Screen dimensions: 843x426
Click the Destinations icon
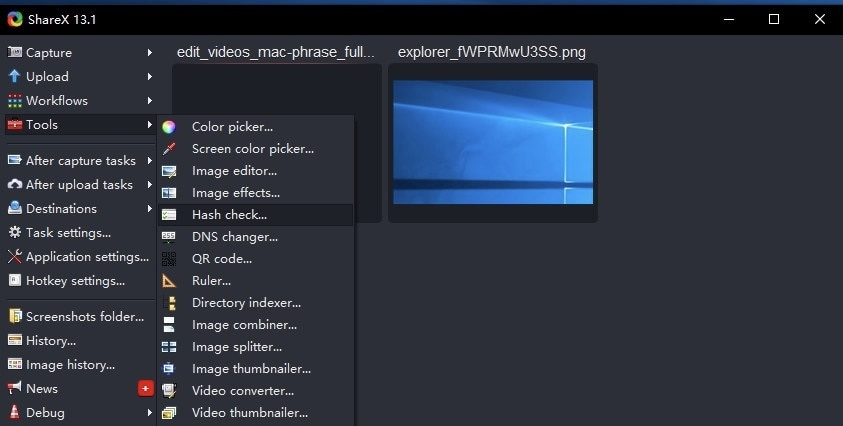tap(15, 208)
